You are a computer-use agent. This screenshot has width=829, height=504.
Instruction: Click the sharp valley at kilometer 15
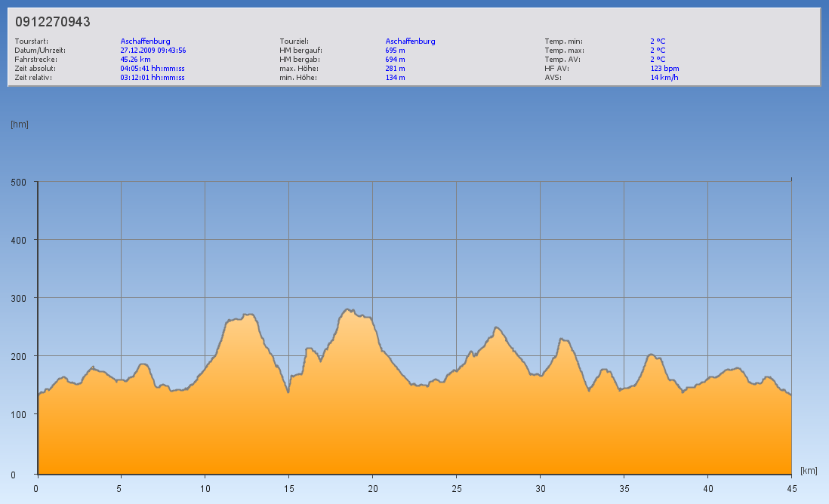[288, 392]
